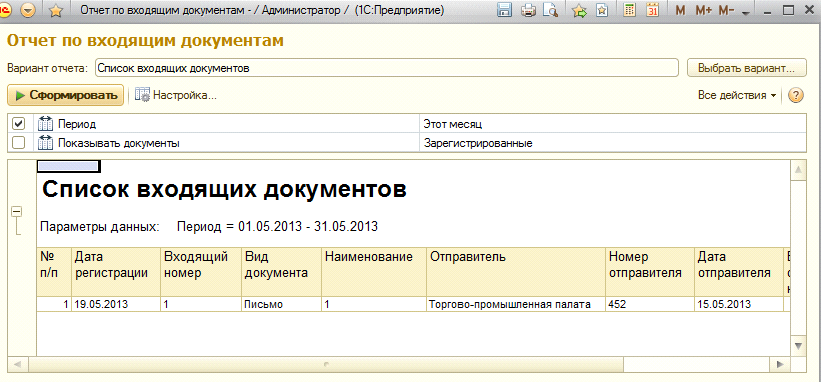Click the favorites star icon in title bar

pyautogui.click(x=56, y=10)
